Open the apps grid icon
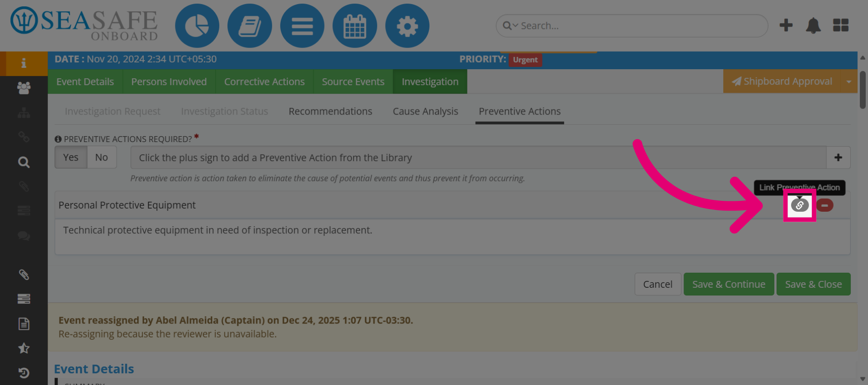The width and height of the screenshot is (868, 385). point(840,25)
